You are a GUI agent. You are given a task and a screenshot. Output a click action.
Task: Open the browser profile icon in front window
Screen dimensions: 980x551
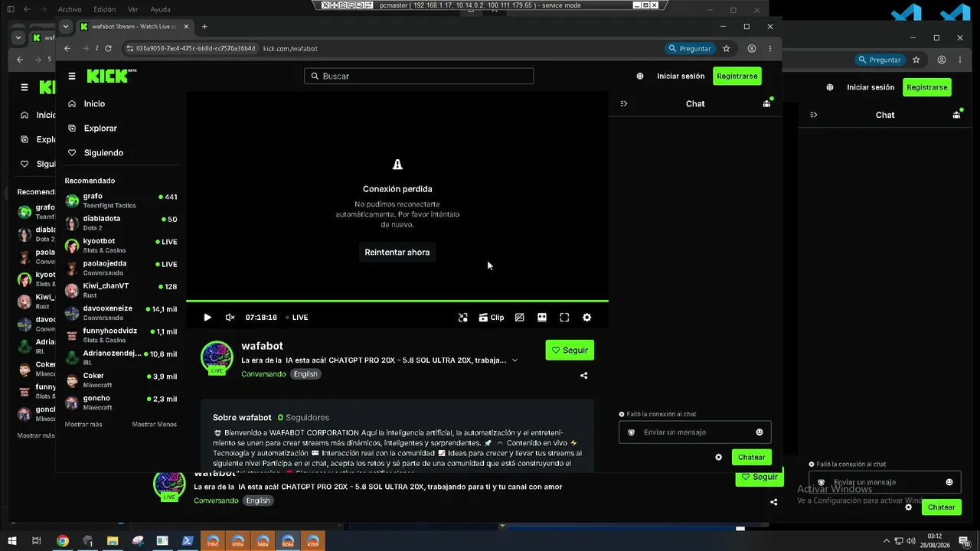click(x=752, y=49)
